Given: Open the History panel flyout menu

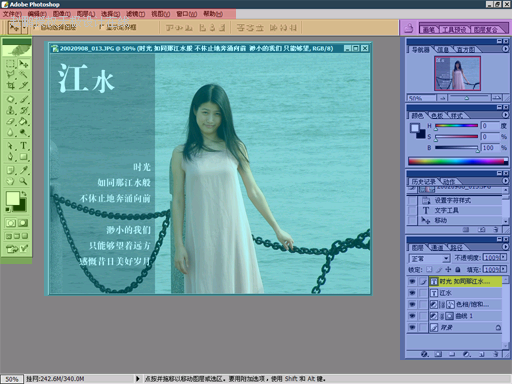Looking at the screenshot, I should [x=505, y=181].
